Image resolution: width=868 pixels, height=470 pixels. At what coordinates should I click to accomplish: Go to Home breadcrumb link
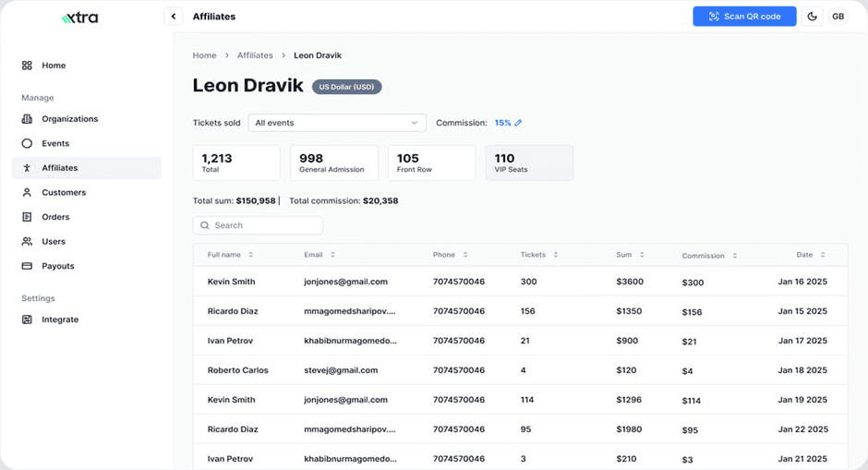point(204,55)
